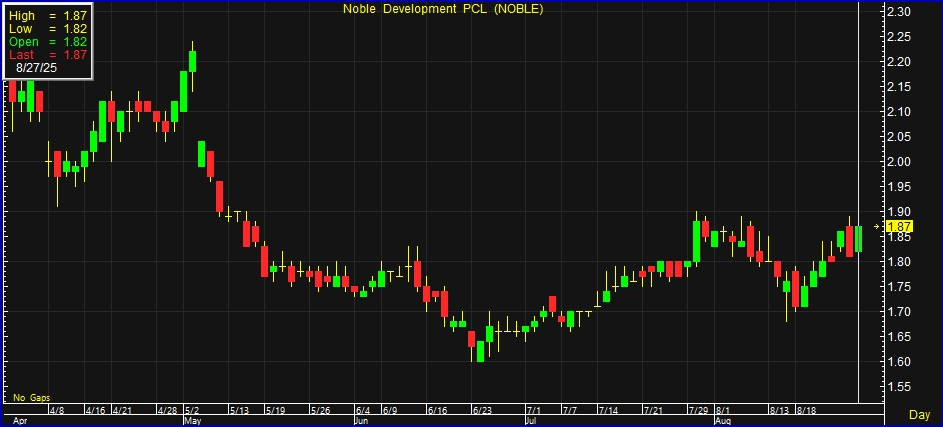Click the 1.60 price axis label
943x427 pixels.
900,361
